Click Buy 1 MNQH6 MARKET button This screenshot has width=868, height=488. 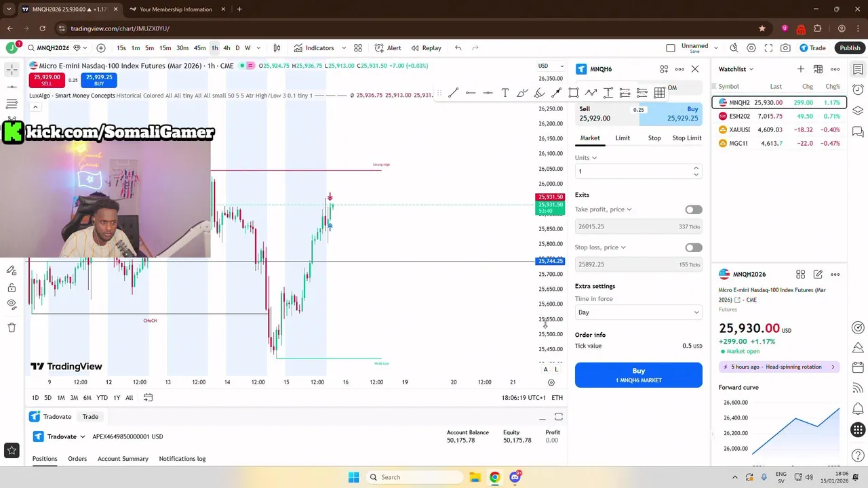tap(638, 375)
